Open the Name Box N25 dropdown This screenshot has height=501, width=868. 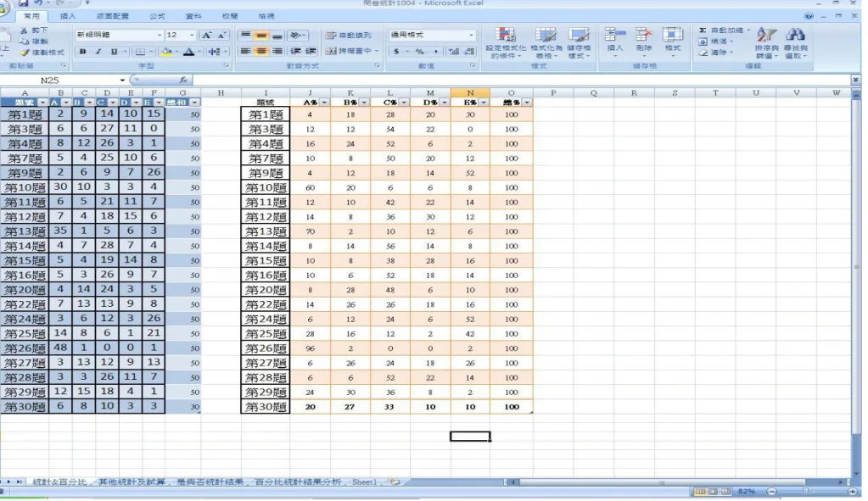[122, 81]
